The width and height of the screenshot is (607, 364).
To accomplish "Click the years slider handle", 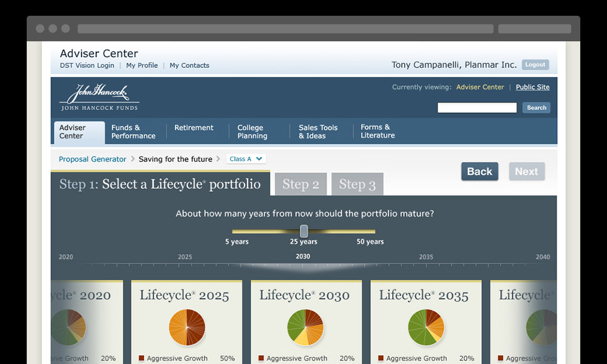I will pos(304,231).
